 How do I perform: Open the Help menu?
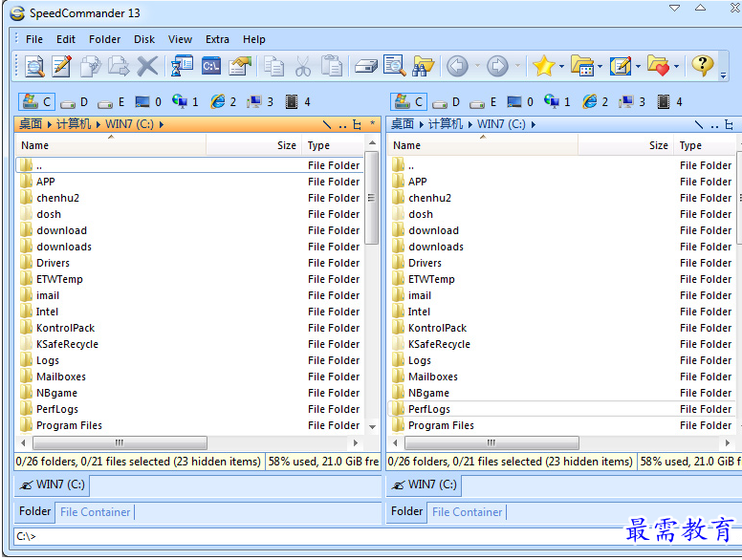tap(254, 39)
